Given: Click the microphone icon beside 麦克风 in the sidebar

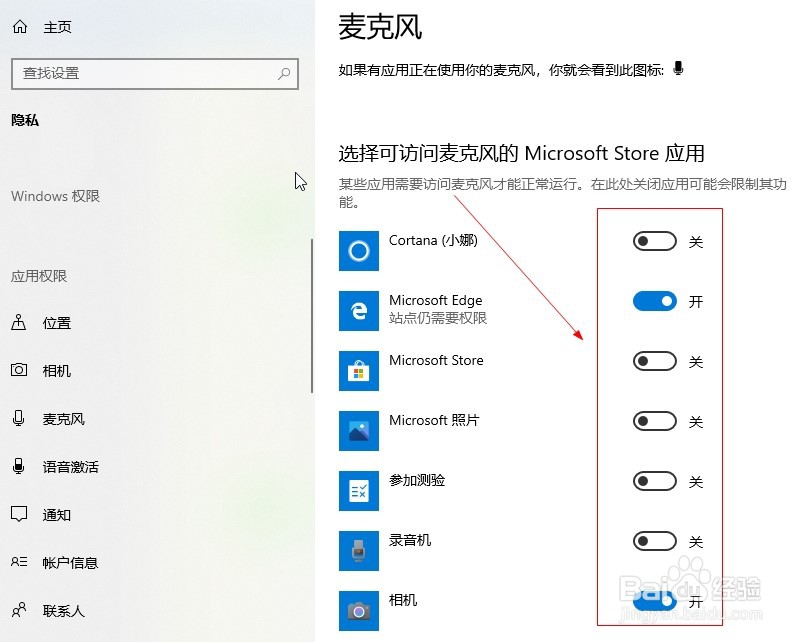Looking at the screenshot, I should (x=19, y=418).
